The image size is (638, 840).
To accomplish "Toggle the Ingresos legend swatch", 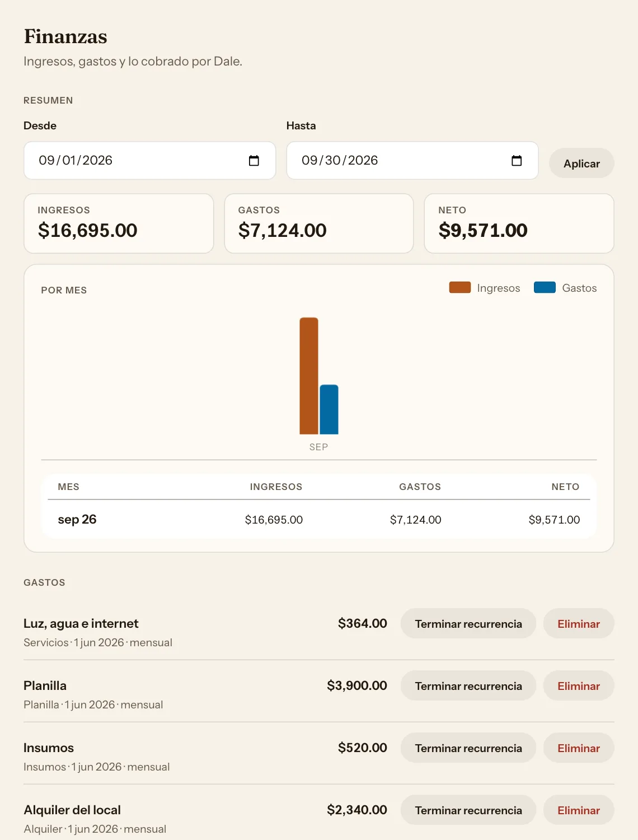I will 460,288.
